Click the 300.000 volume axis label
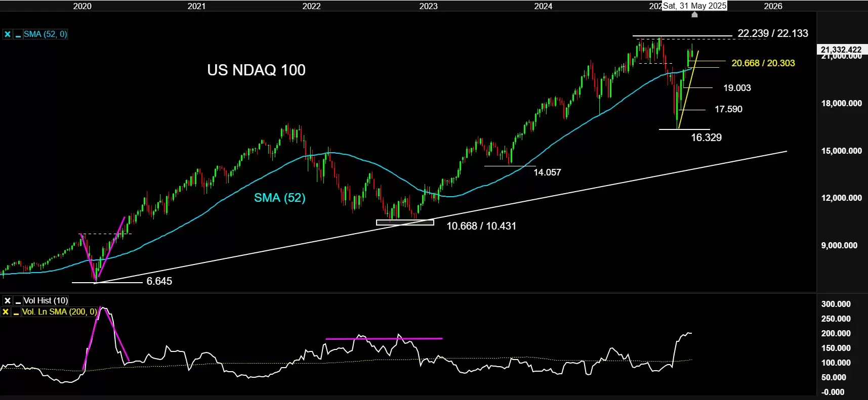 click(836, 304)
